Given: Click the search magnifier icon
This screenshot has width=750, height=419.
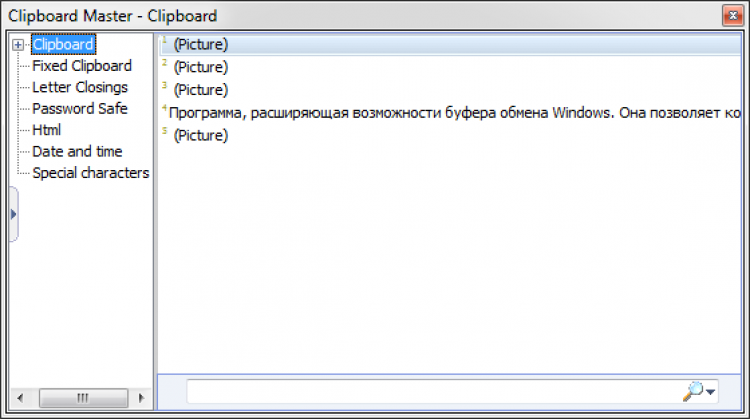Looking at the screenshot, I should click(x=695, y=391).
